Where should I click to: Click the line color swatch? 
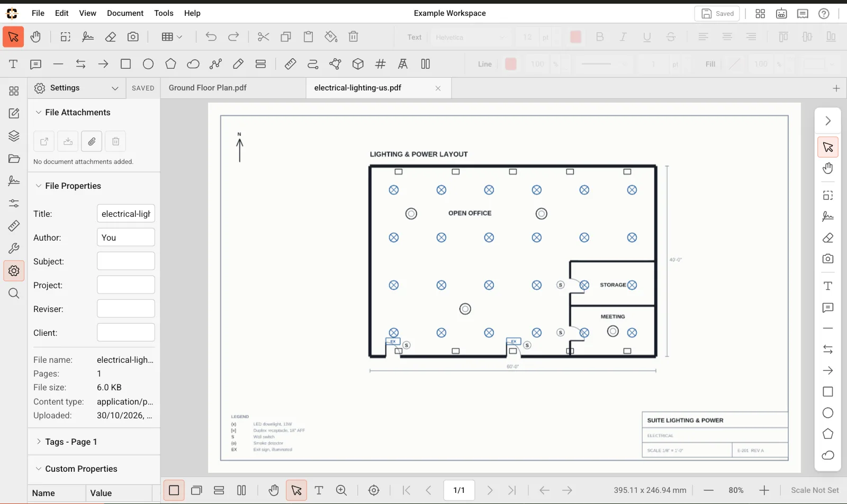511,64
